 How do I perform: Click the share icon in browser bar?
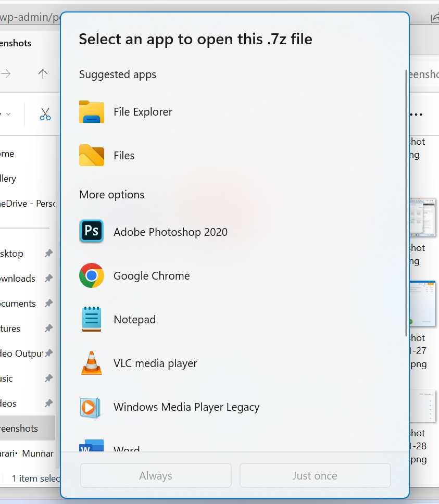tap(435, 18)
